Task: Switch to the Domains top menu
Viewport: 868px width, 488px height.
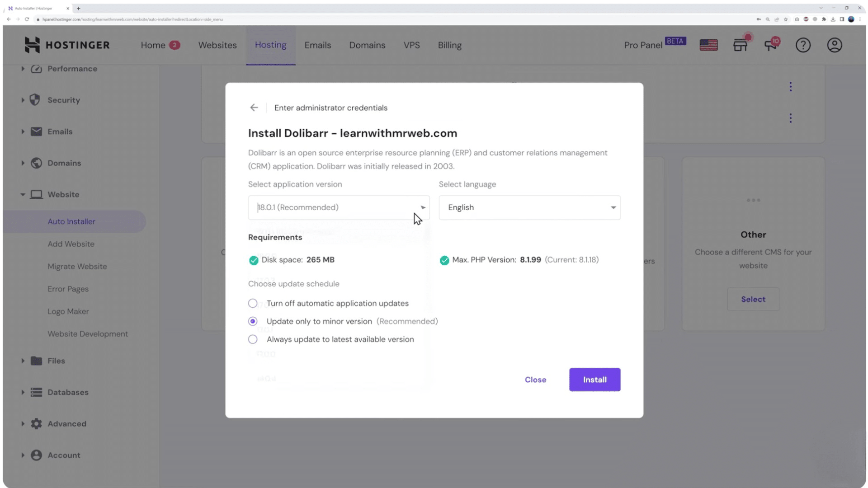Action: click(367, 45)
